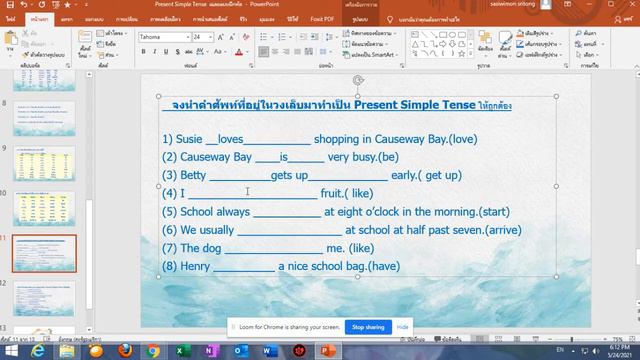Start the slideshow from the quick access toolbar
This screenshot has width=640, height=360.
coord(56,4)
